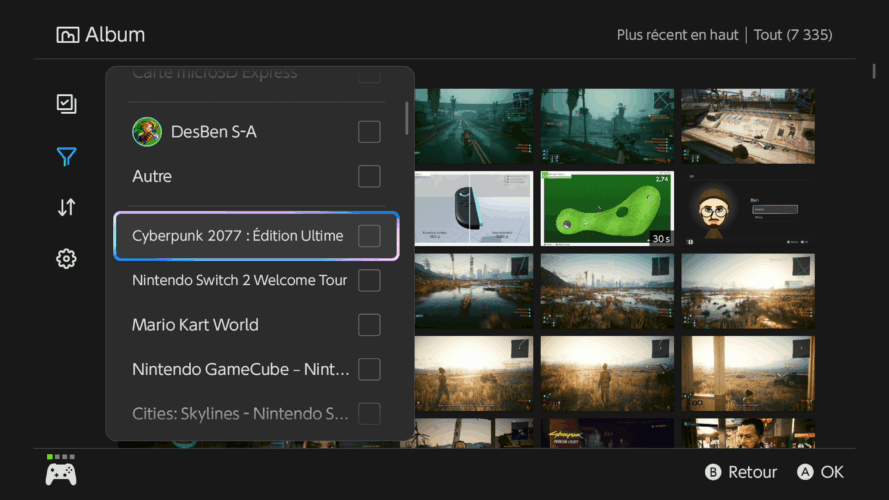This screenshot has width=889, height=500.
Task: Check the Cities: Skylines filter checkbox
Action: (x=369, y=414)
